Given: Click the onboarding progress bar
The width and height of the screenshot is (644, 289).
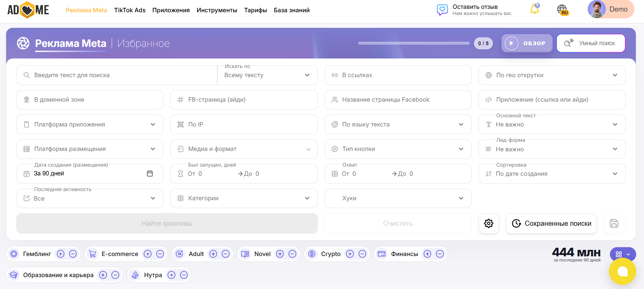Looking at the screenshot, I should point(414,43).
